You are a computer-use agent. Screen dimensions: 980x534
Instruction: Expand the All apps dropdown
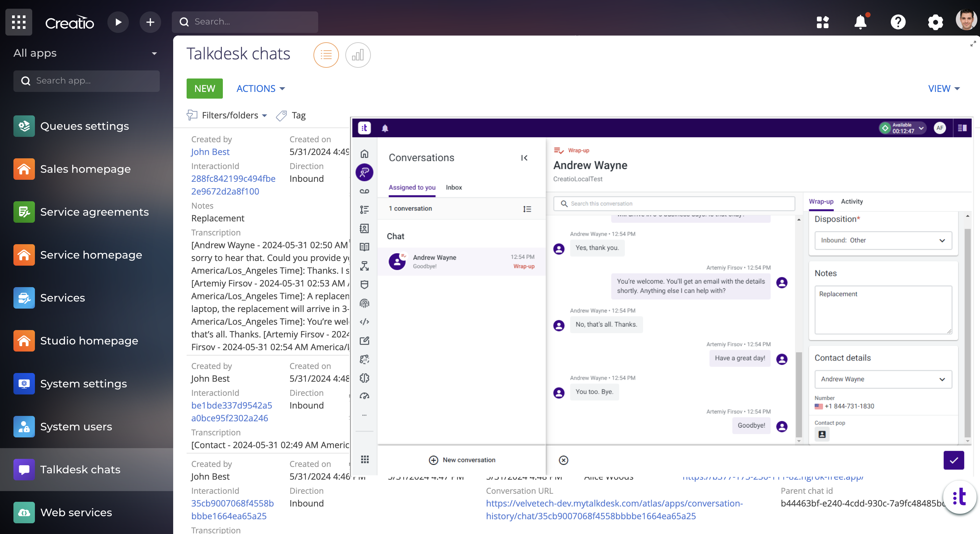(x=154, y=54)
